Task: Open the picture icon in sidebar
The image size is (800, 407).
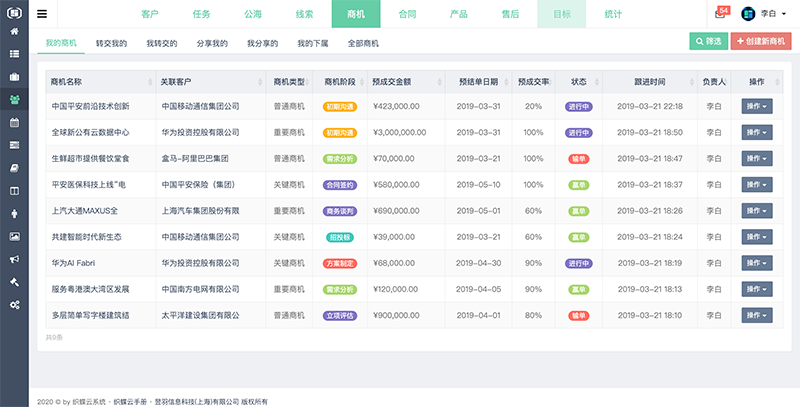Action: (14, 237)
